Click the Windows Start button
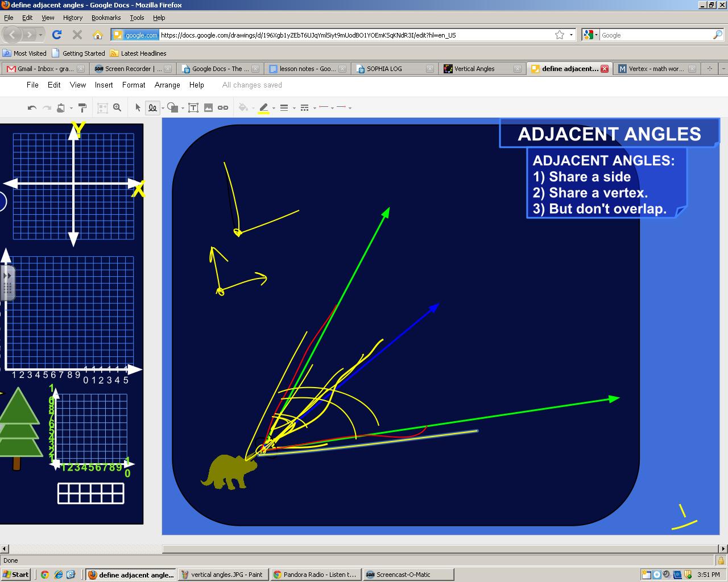 click(15, 575)
